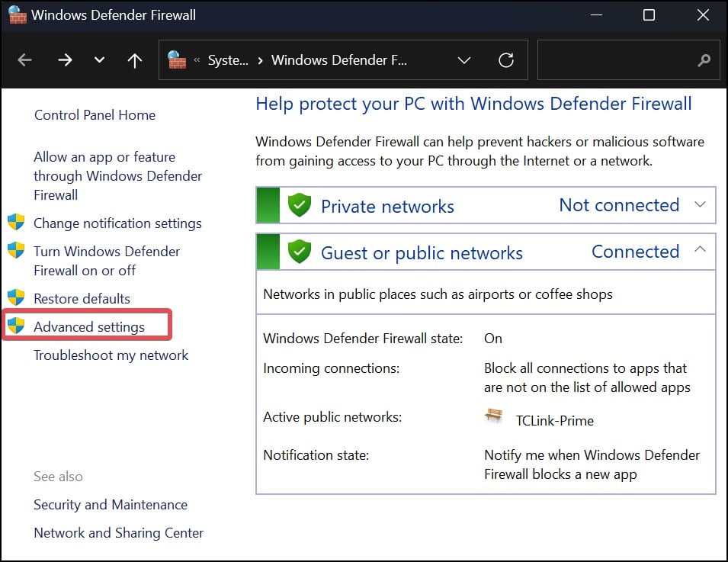Click the Active public networks label
Viewport: 728px width, 562px height.
tap(332, 417)
